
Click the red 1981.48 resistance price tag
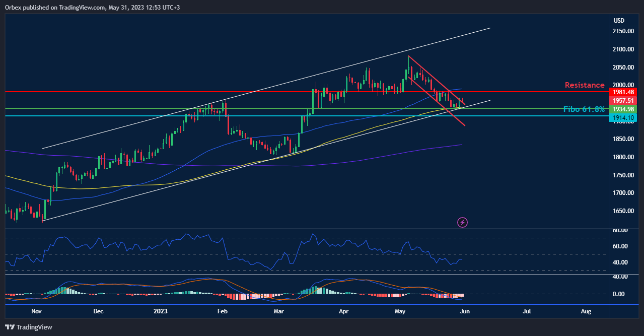pos(623,92)
